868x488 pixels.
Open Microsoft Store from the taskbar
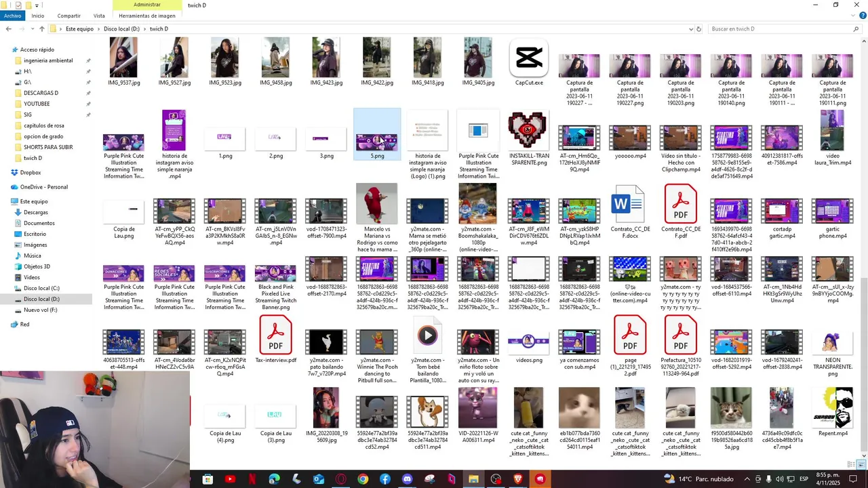208,479
